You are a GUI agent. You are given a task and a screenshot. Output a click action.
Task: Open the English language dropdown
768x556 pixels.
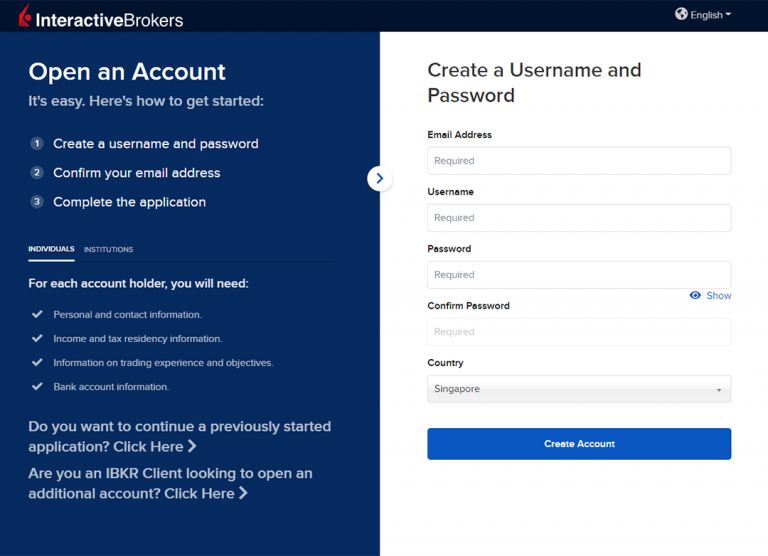[710, 15]
